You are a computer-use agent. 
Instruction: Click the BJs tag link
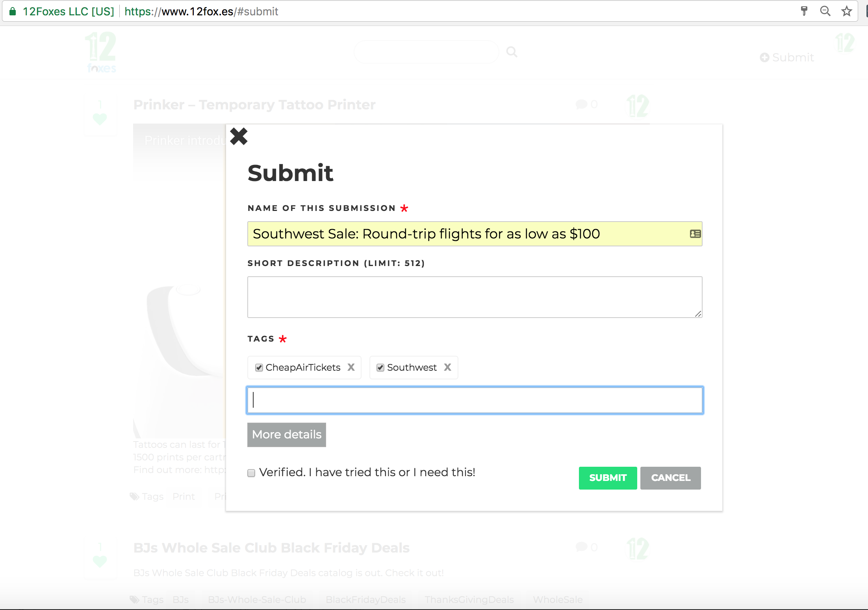(x=181, y=600)
